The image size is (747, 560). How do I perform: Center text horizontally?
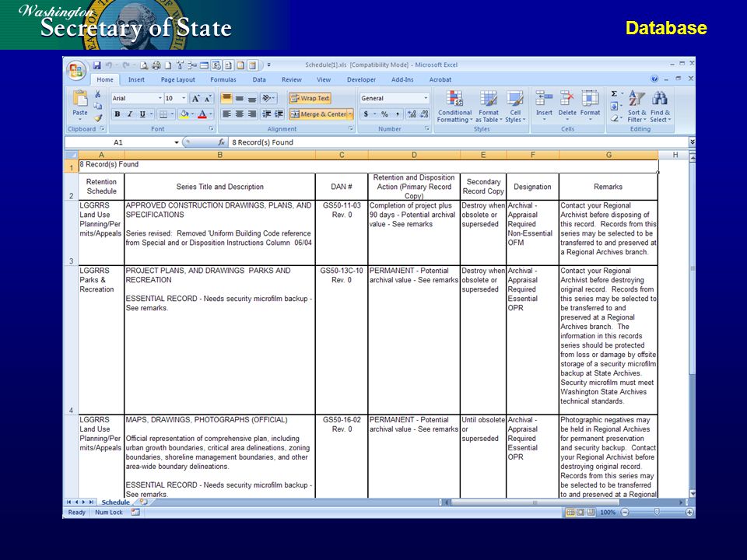click(x=240, y=114)
